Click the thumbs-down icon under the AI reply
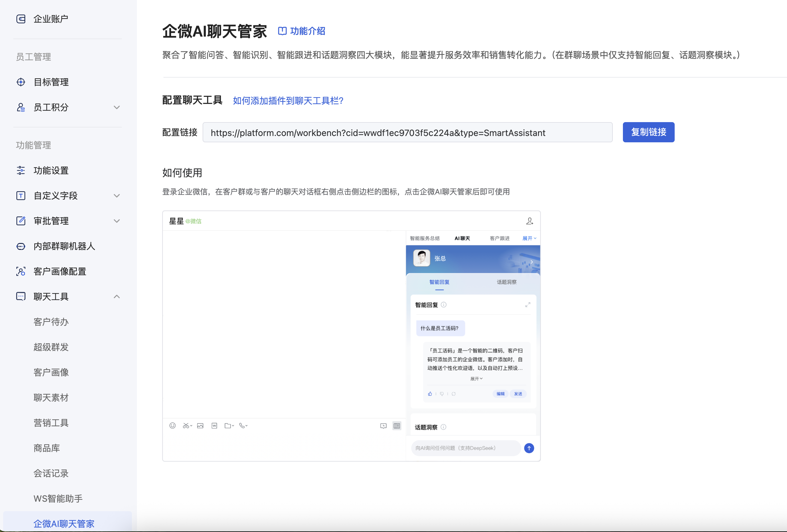787x532 pixels. tap(441, 394)
